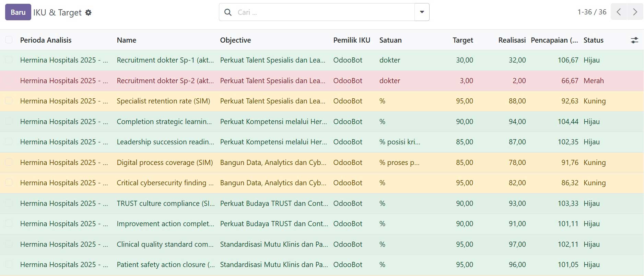This screenshot has height=276, width=644.
Task: Tick the select-all header checkbox
Action: click(9, 40)
